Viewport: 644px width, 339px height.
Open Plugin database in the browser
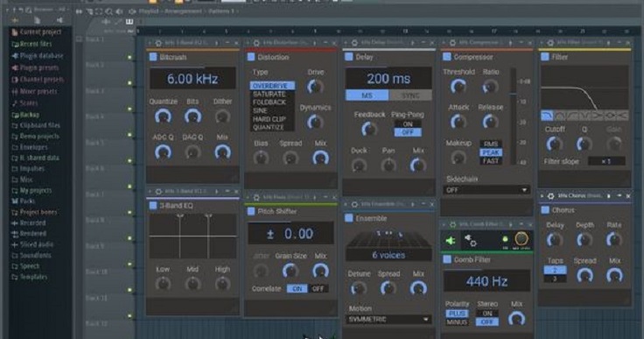(38, 55)
